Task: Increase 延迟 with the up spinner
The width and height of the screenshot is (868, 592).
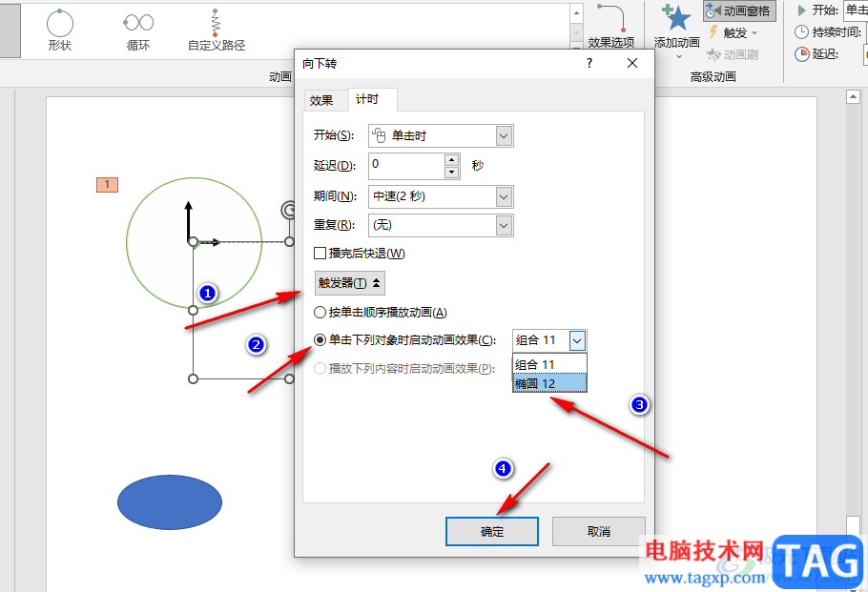Action: point(452,160)
